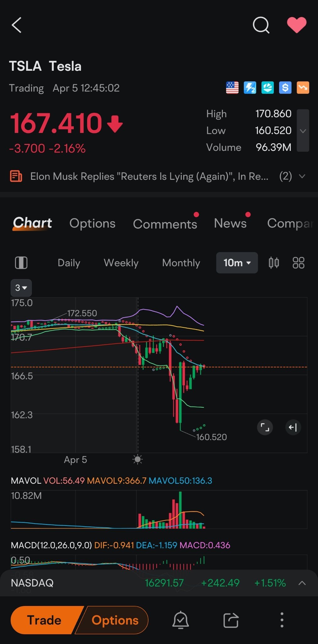Screen dimensions: 318x644
Task: Open the '3' chart count dropdown
Action: tap(21, 288)
